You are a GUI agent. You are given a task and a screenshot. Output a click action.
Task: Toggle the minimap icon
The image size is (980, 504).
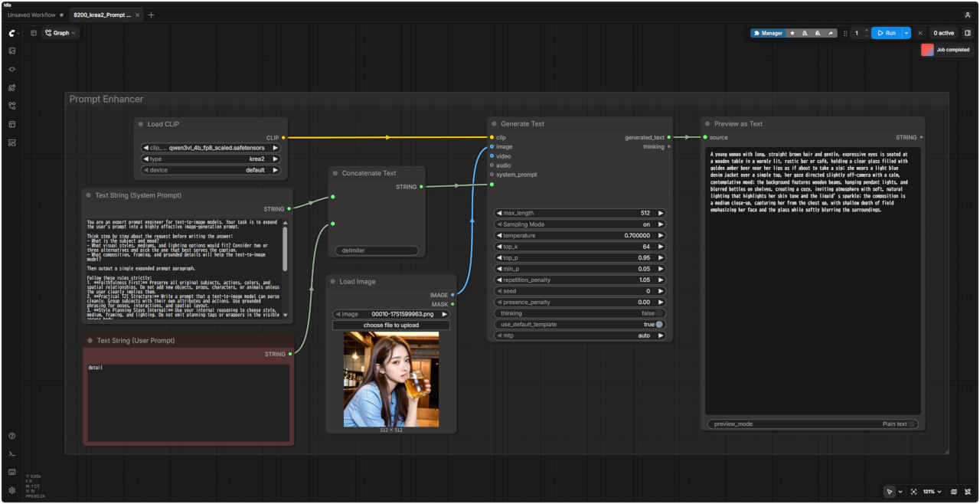[954, 492]
